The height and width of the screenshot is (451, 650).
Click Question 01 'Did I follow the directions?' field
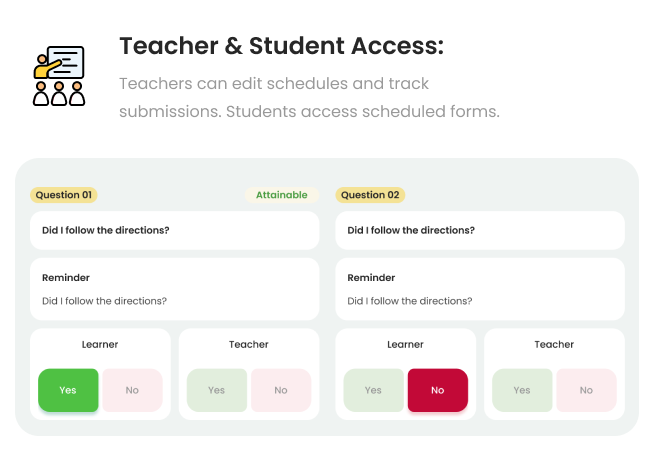click(175, 231)
